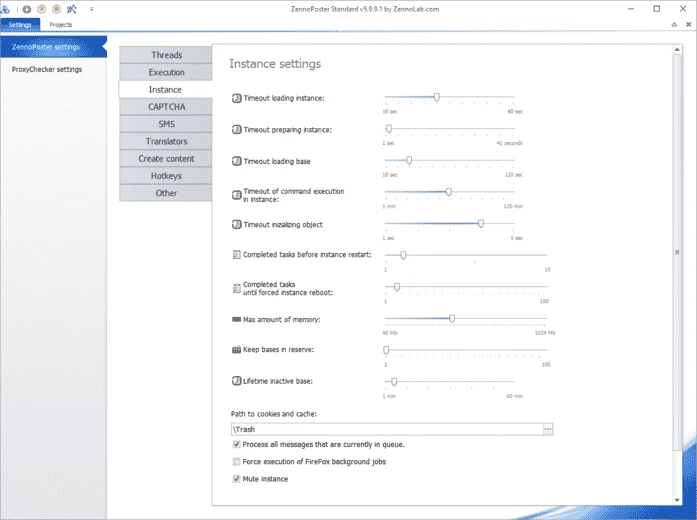Click the checklist icon beside Completed tasks before instance restart

(236, 255)
